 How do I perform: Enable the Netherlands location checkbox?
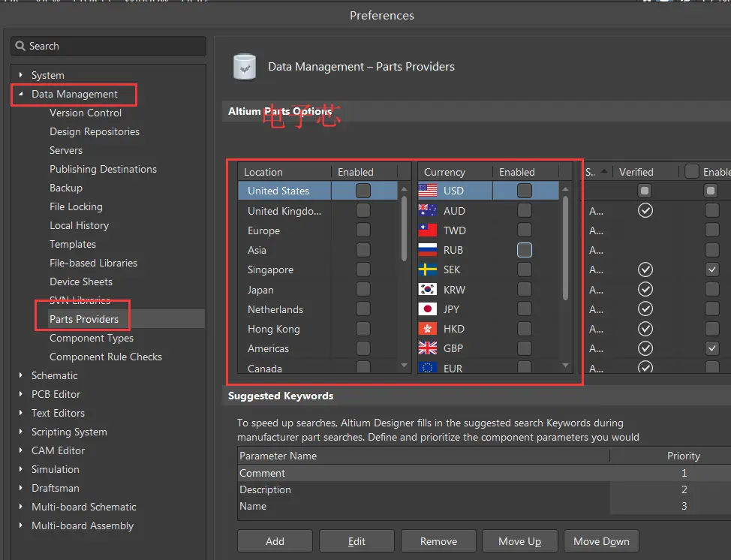click(363, 309)
